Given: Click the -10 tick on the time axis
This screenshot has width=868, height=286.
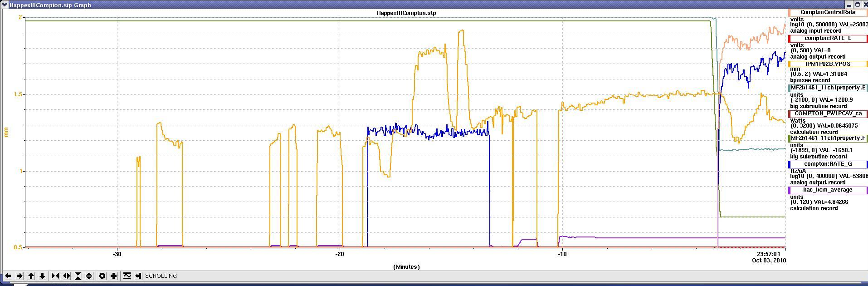Looking at the screenshot, I should [x=562, y=254].
